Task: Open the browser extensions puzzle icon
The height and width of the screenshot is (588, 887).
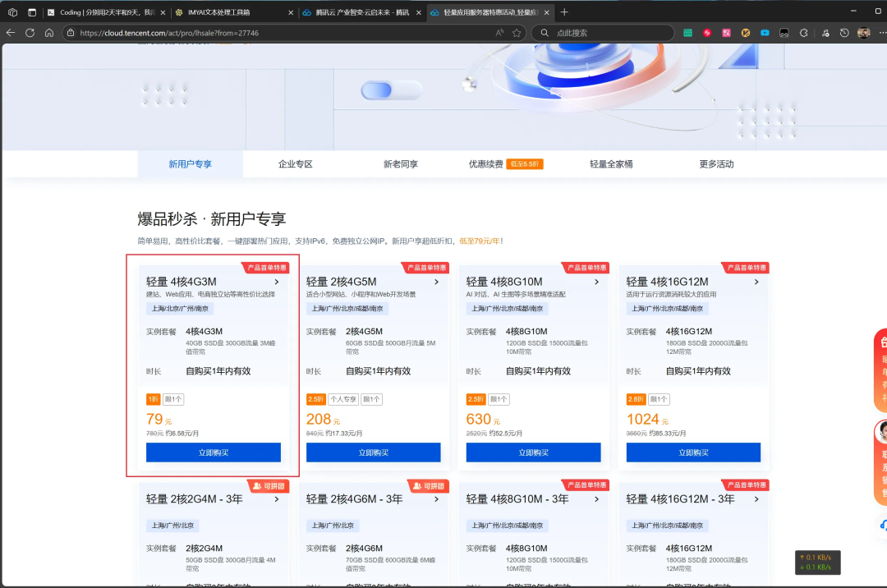Action: click(x=803, y=33)
